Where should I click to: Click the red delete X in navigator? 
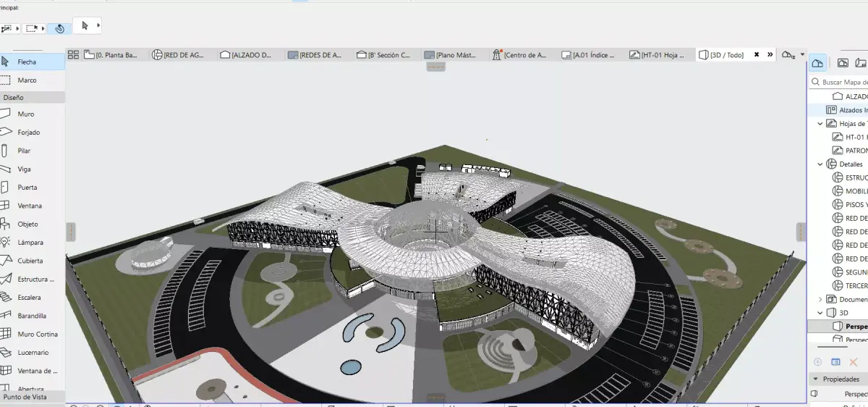coord(854,361)
